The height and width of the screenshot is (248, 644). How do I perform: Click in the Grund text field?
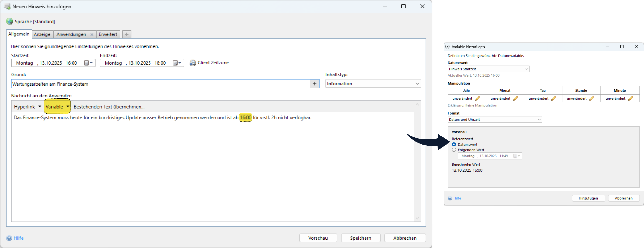pyautogui.click(x=160, y=84)
